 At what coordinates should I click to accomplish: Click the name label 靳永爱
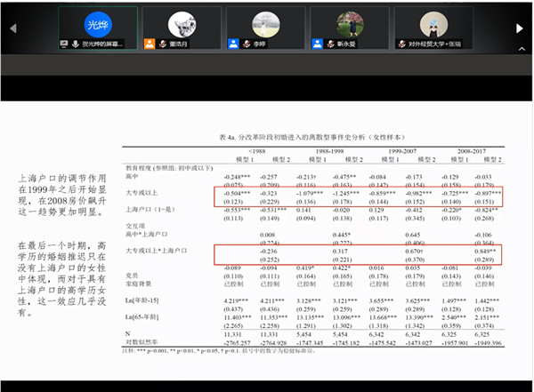tap(345, 43)
